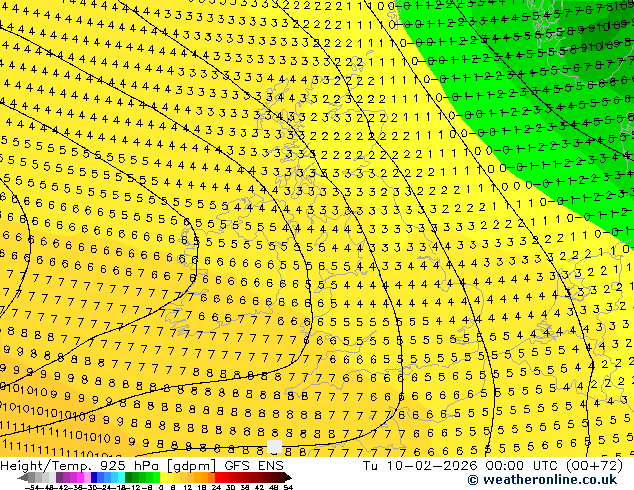634x490 pixels.
Task: Click the bright green segment of the temperature legend
Action: pos(156,478)
